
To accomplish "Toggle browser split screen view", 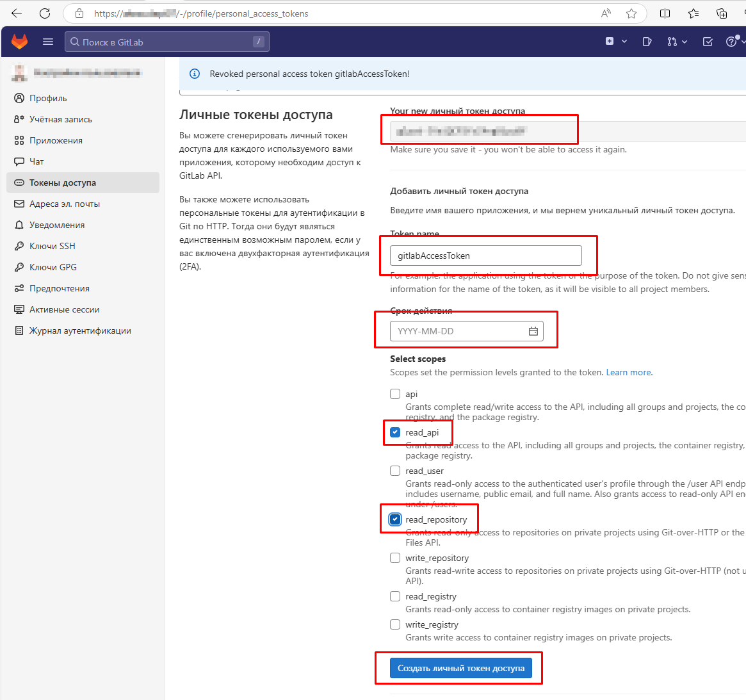I will pyautogui.click(x=665, y=13).
